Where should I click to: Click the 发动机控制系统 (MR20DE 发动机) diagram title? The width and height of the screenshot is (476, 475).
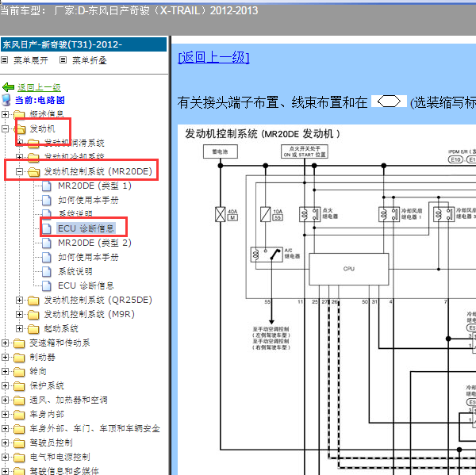point(263,134)
